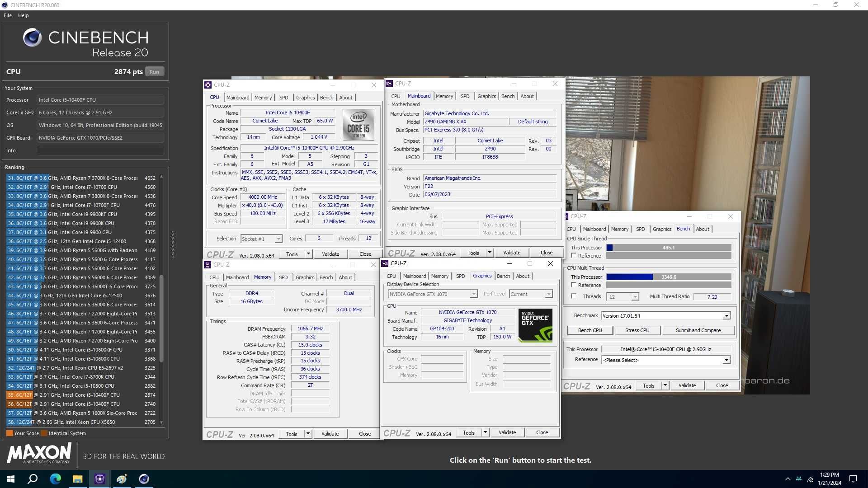Viewport: 868px width, 488px height.
Task: Click the title-bar icon of the CPU-Z CPU tab window
Action: [208, 85]
